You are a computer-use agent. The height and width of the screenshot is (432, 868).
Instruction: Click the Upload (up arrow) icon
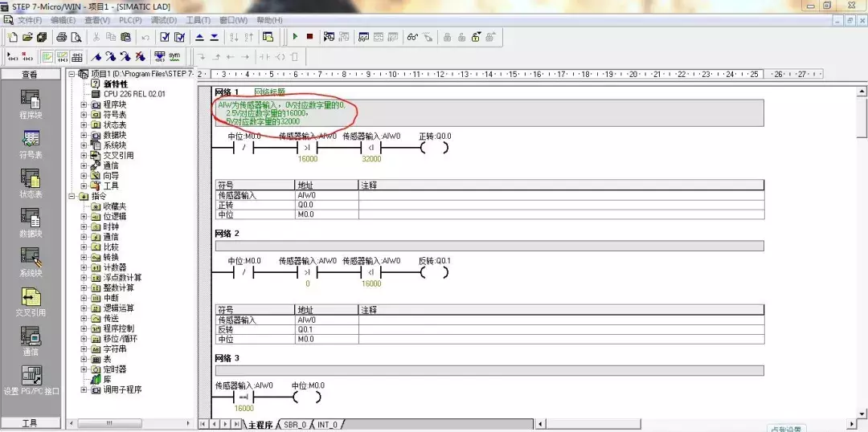coord(200,37)
